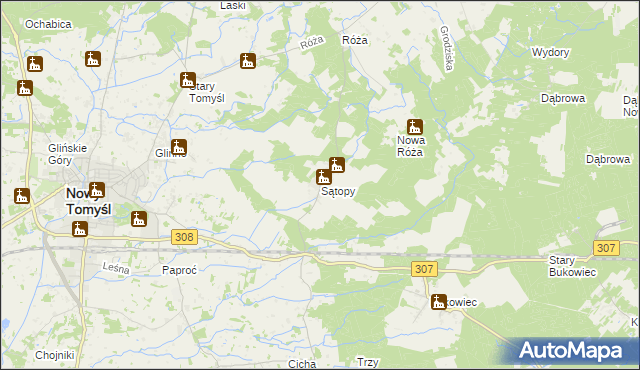Screen dimensions: 640x370
Task: Click the horizontal Róża village label
Action: coord(355,40)
